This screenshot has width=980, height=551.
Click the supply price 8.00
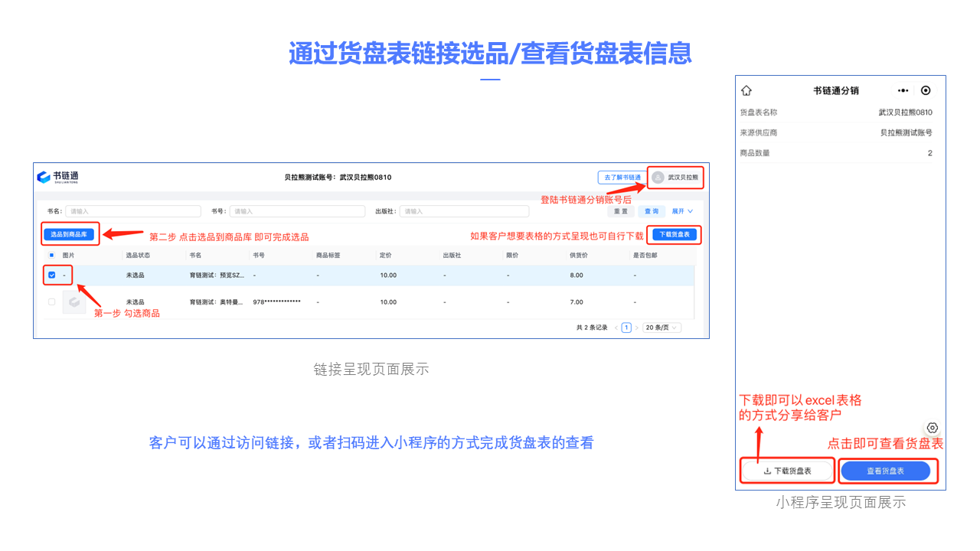(576, 275)
